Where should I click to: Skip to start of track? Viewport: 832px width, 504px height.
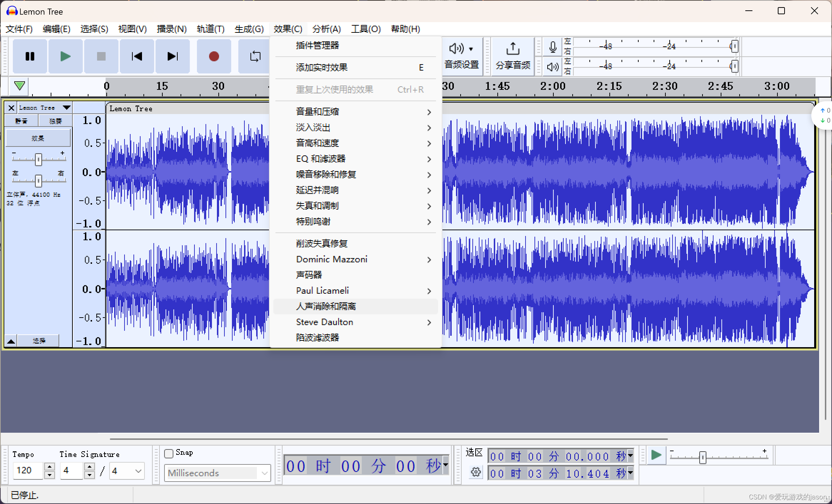click(137, 56)
